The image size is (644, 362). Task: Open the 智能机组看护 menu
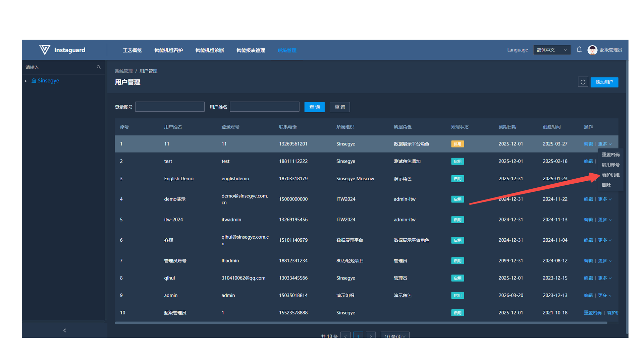[x=168, y=50]
